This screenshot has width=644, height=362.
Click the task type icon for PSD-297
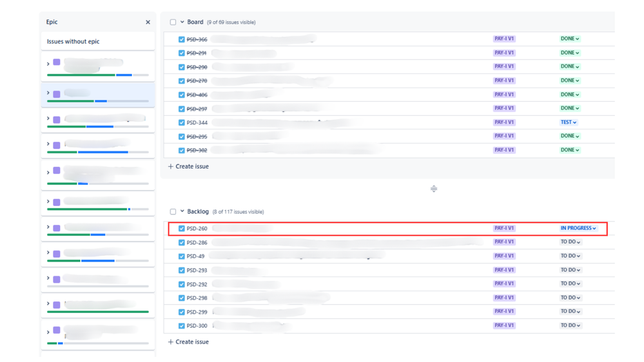click(x=182, y=109)
